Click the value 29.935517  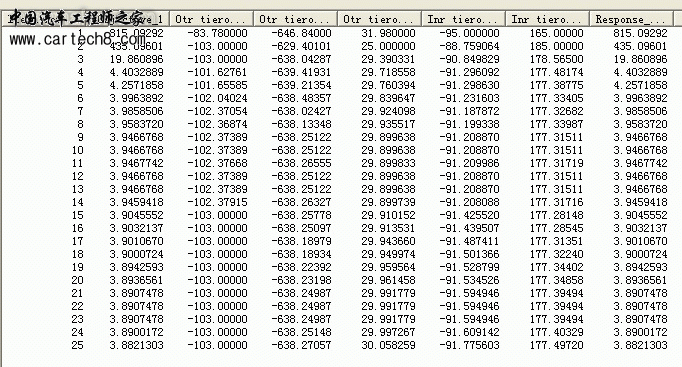(x=388, y=124)
